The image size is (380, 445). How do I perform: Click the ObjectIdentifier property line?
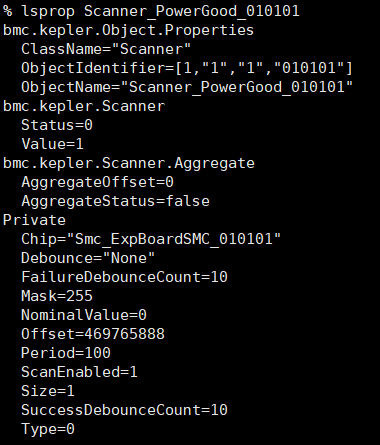tap(187, 68)
